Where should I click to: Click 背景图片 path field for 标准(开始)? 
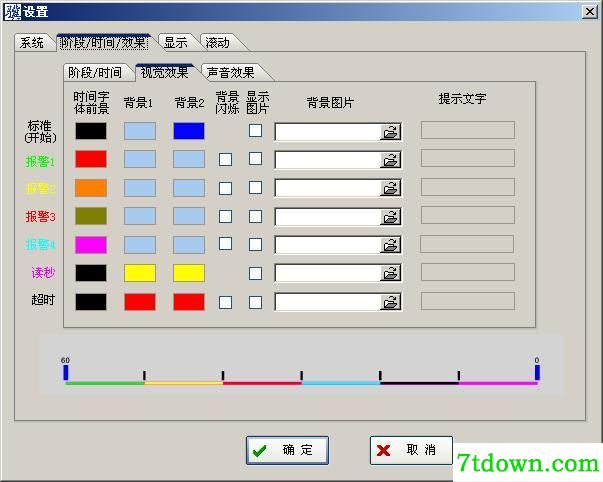click(328, 132)
